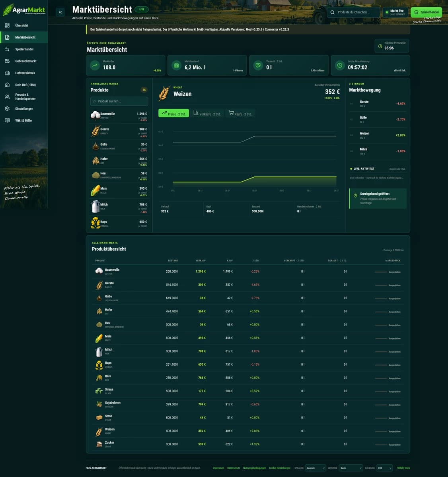Focus the Produkte durchsuchen search field
Screen dimensions: 448x477
click(x=353, y=12)
